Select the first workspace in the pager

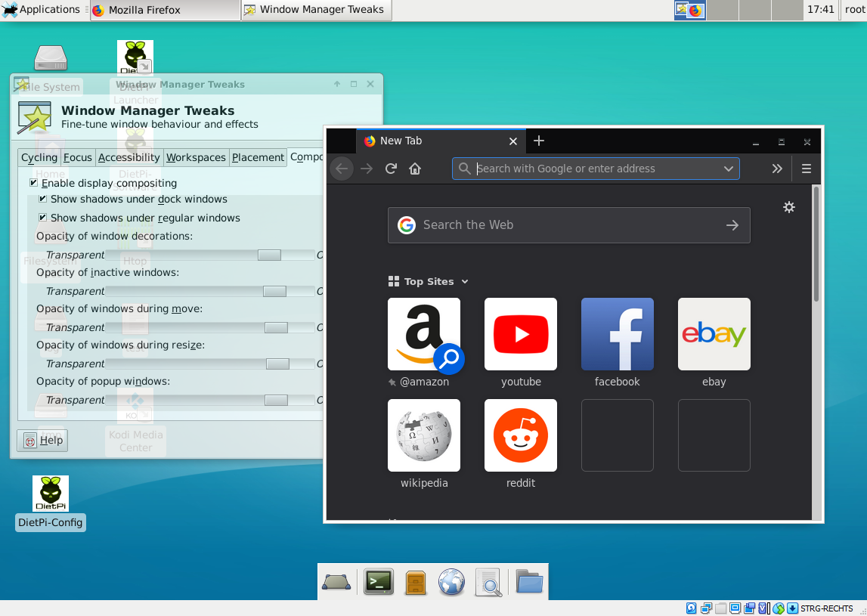[x=690, y=10]
